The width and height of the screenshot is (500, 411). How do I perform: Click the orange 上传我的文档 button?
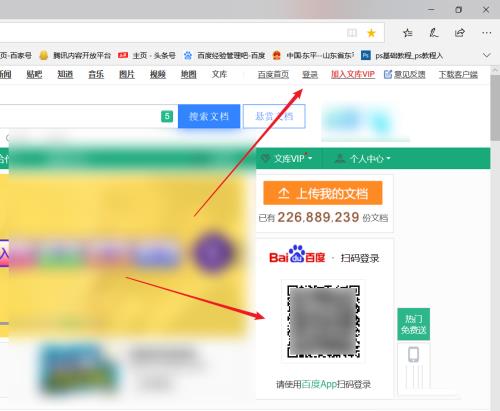(323, 193)
